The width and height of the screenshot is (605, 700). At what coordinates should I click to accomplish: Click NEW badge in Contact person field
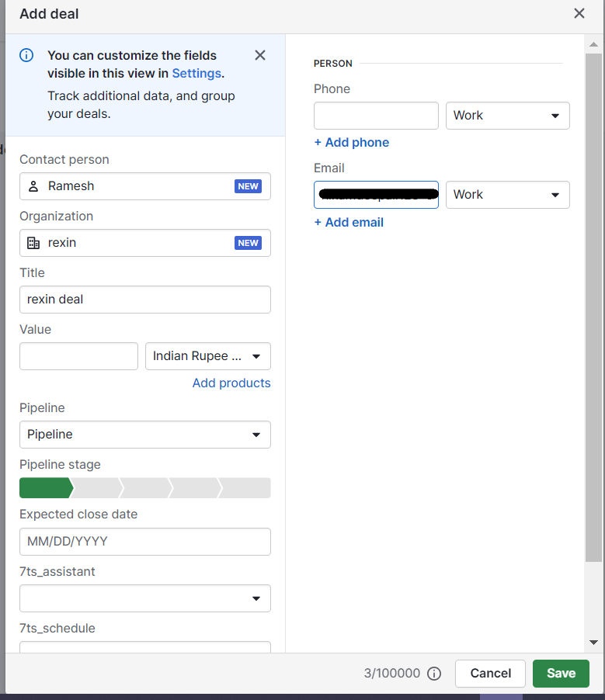point(248,186)
